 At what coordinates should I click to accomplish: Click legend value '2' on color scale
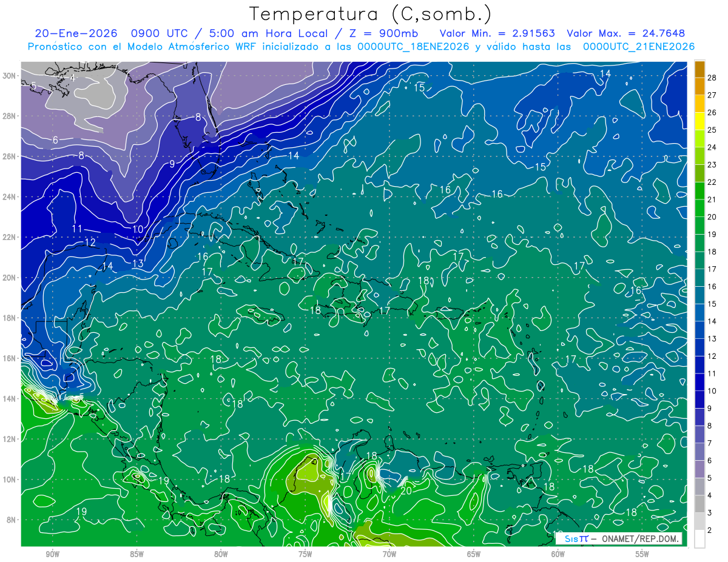point(710,530)
